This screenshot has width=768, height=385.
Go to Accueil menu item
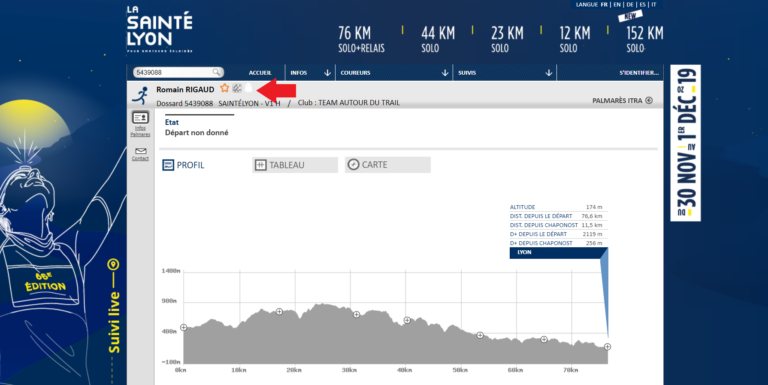point(260,72)
